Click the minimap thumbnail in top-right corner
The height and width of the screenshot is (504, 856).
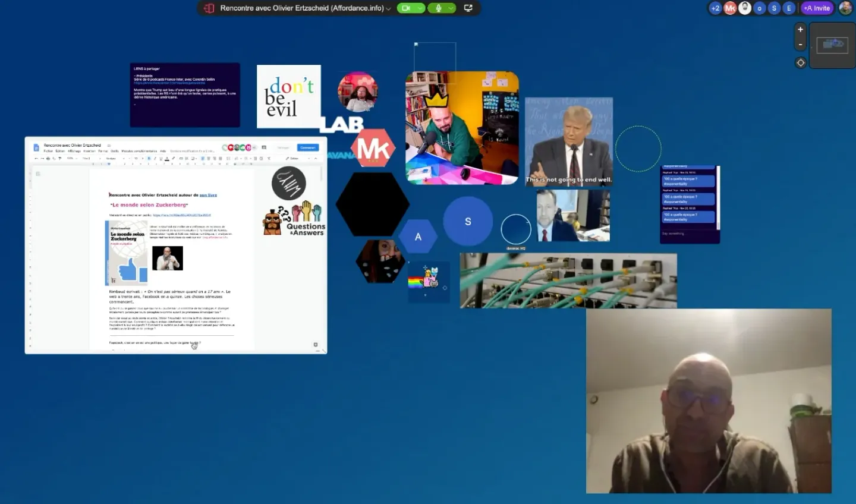click(832, 45)
